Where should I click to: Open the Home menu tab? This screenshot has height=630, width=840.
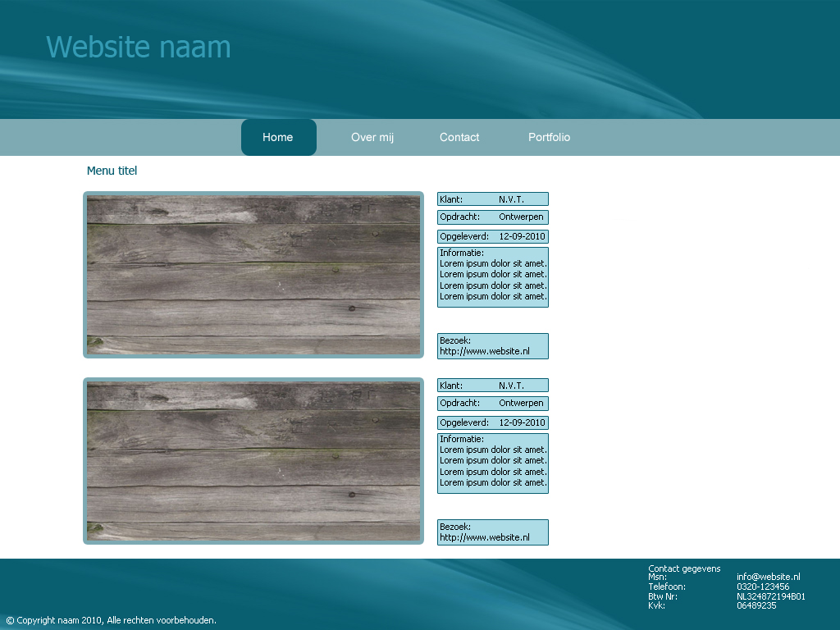click(x=278, y=137)
